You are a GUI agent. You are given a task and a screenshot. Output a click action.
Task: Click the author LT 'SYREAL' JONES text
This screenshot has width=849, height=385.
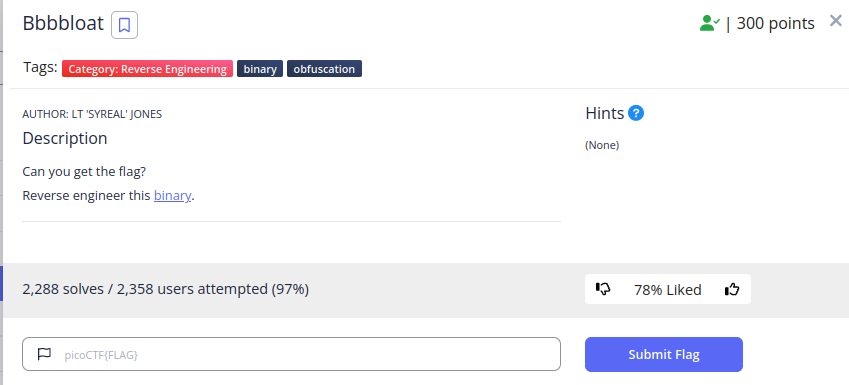pyautogui.click(x=92, y=114)
